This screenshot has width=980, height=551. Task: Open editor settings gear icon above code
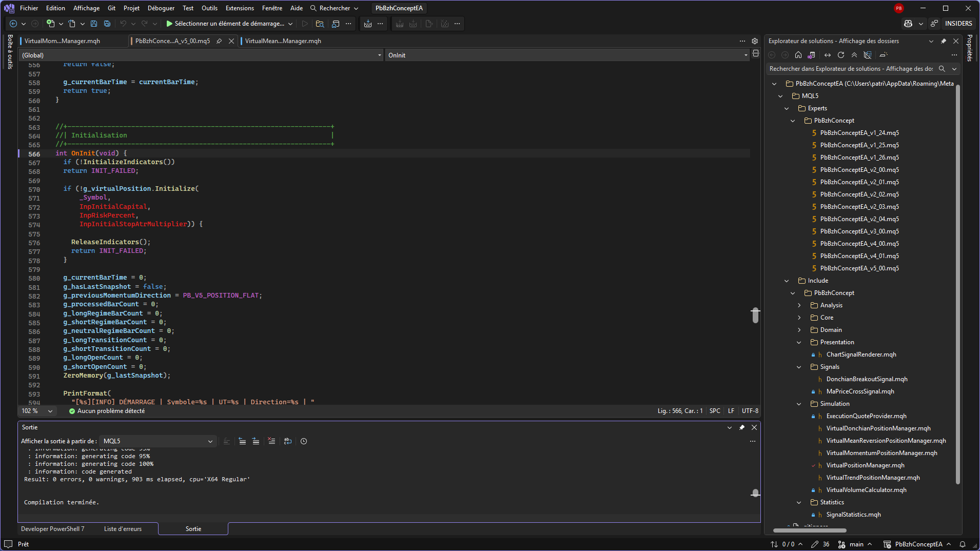tap(755, 41)
